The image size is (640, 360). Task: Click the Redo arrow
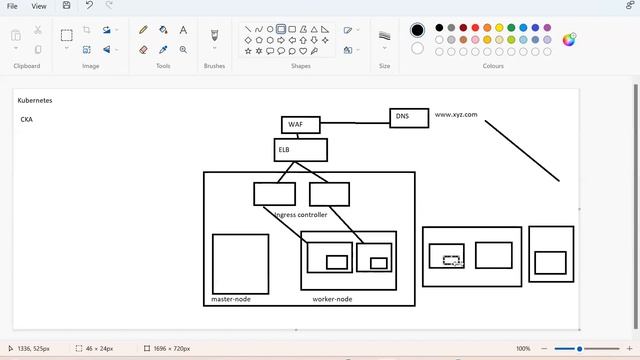point(109,5)
